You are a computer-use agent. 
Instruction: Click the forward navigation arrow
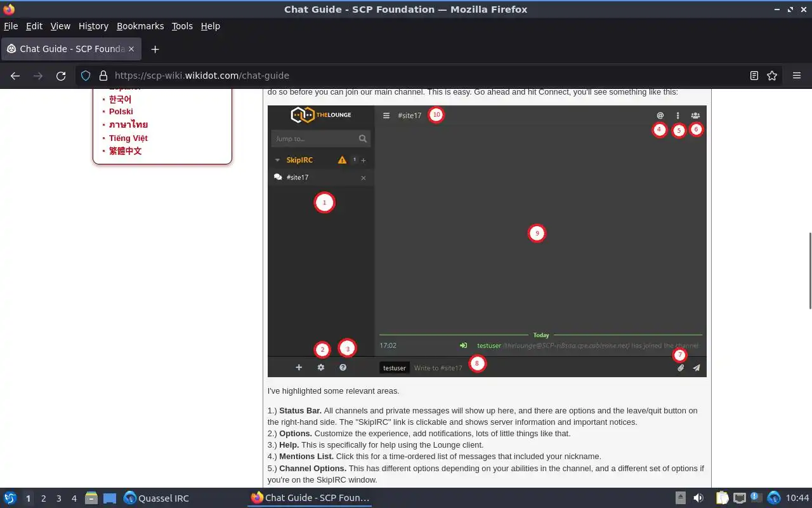coord(38,76)
